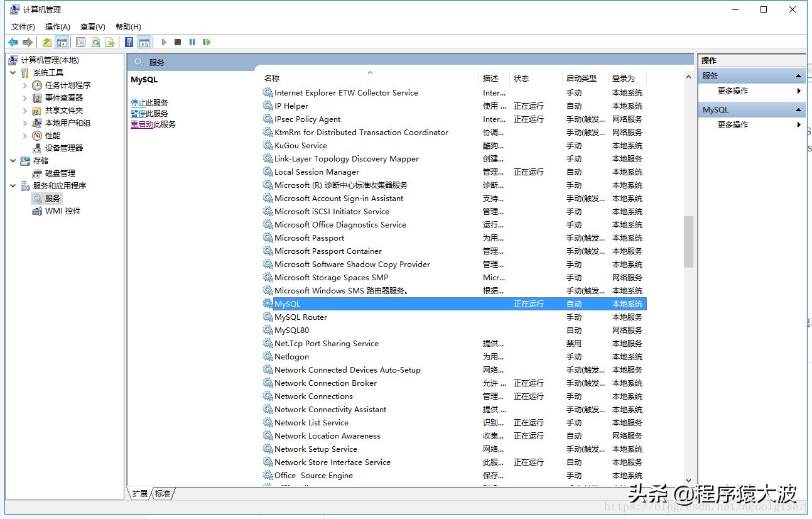Restart the service via the restart toolbar icon
812x519 pixels.
pos(208,42)
